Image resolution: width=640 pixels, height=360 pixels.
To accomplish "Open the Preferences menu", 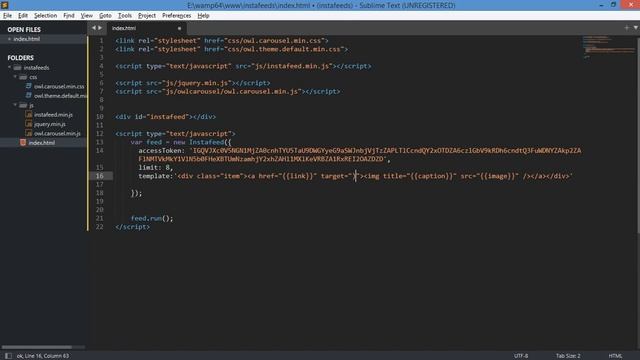I will click(176, 16).
